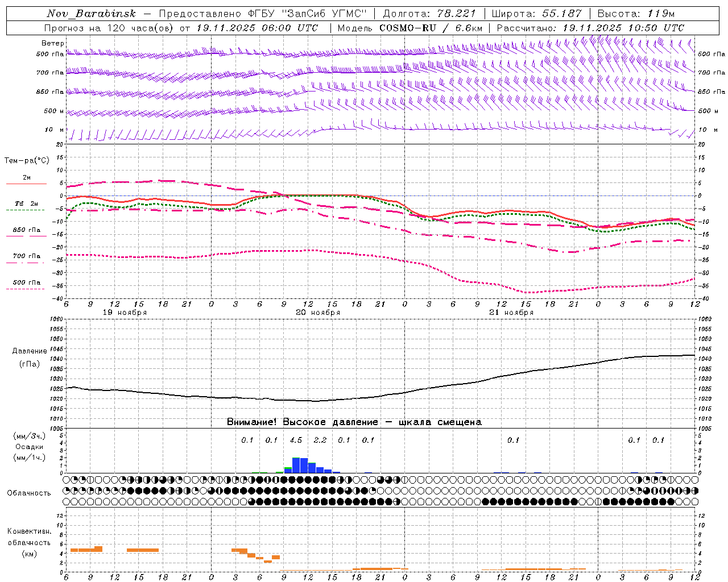
Task: Click the (мм/3ч.) unit label
Action: coord(30,436)
